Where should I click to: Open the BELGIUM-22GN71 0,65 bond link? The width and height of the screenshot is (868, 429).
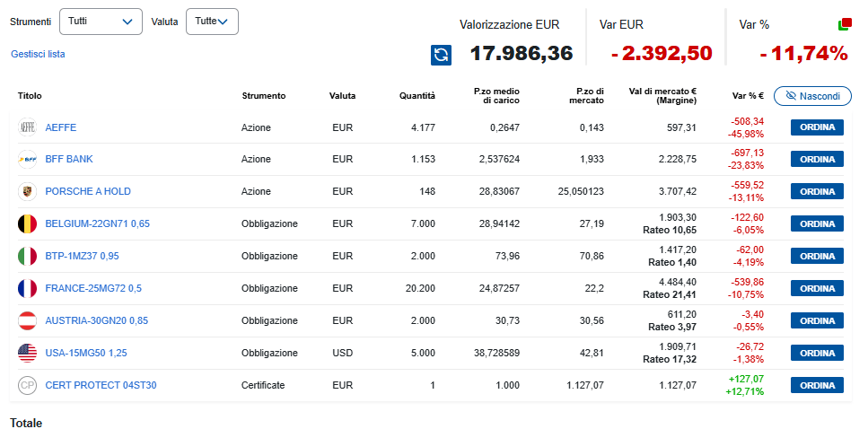click(x=98, y=223)
